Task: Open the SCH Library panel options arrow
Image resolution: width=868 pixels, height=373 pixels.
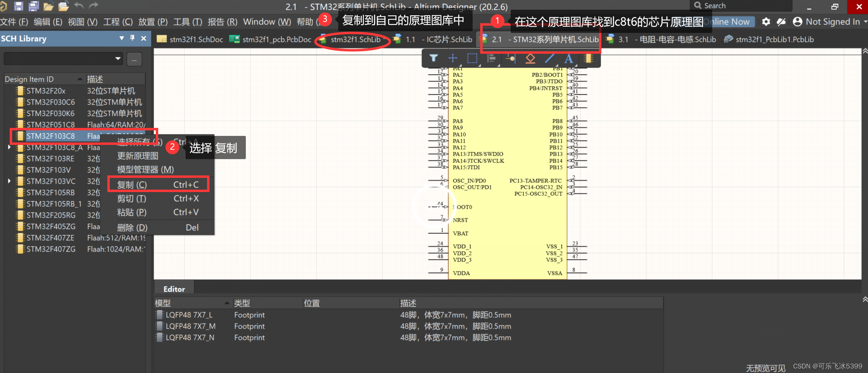Action: pos(122,38)
